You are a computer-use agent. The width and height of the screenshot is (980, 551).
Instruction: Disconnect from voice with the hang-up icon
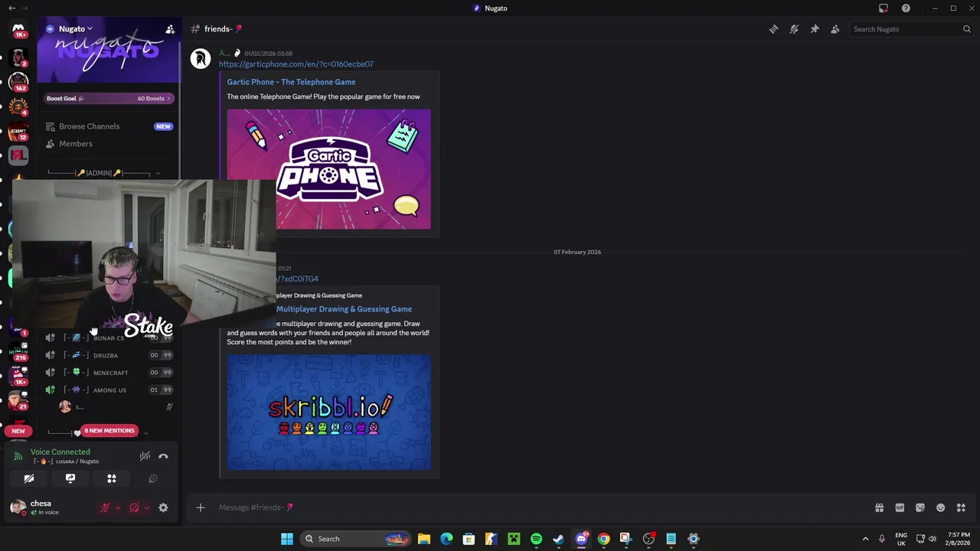point(163,456)
